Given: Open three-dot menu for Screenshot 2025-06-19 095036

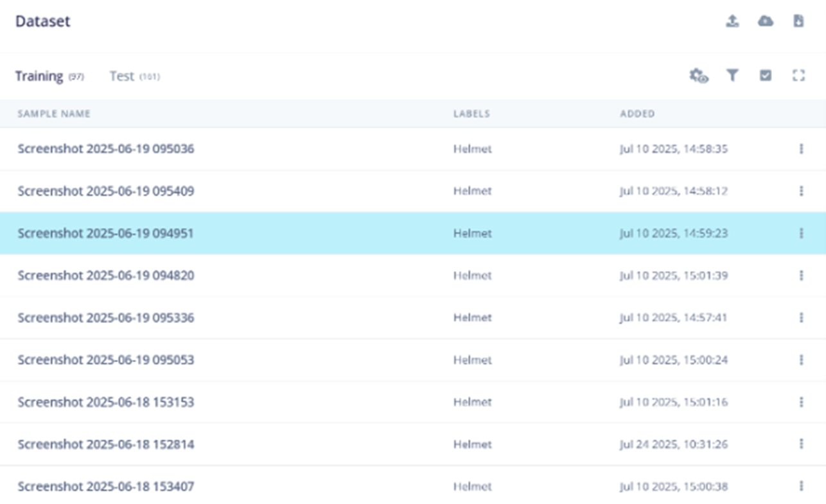Looking at the screenshot, I should coord(801,149).
